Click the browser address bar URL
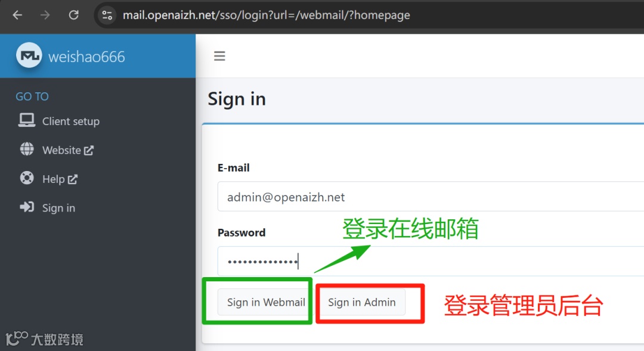This screenshot has width=644, height=351. (x=266, y=15)
